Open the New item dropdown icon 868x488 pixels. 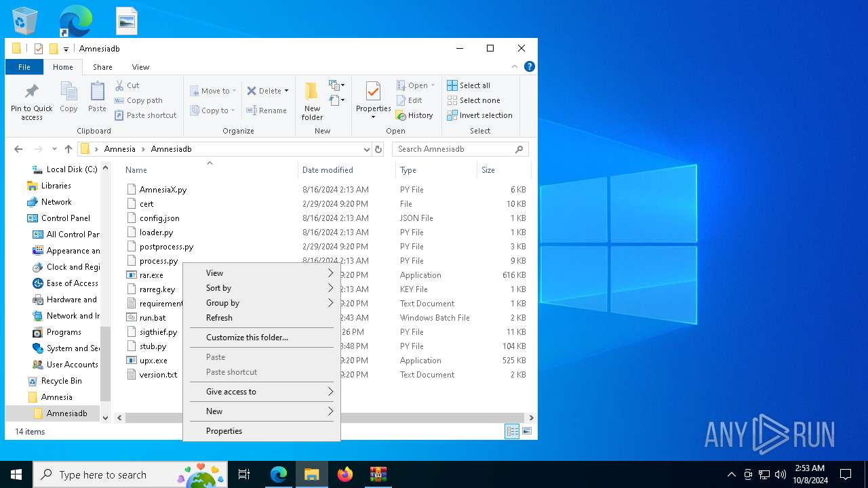336,85
